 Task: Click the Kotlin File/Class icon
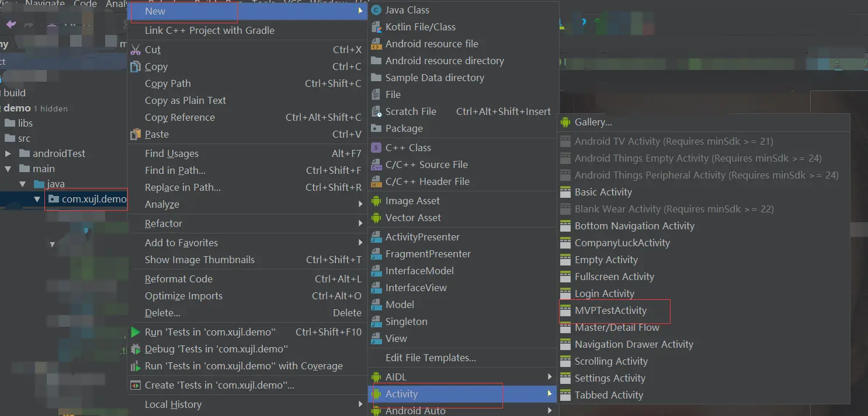[376, 27]
